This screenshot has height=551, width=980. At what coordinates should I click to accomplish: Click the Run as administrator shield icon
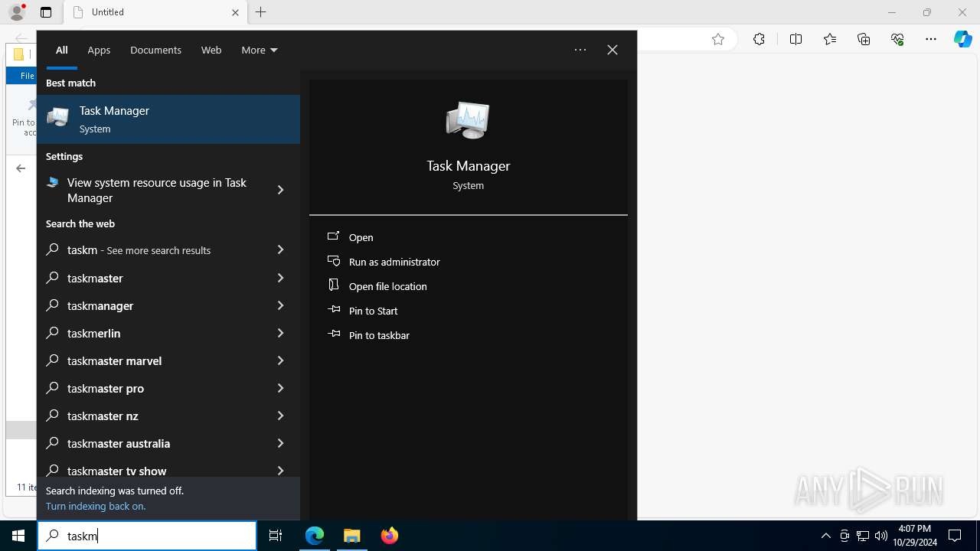(334, 261)
